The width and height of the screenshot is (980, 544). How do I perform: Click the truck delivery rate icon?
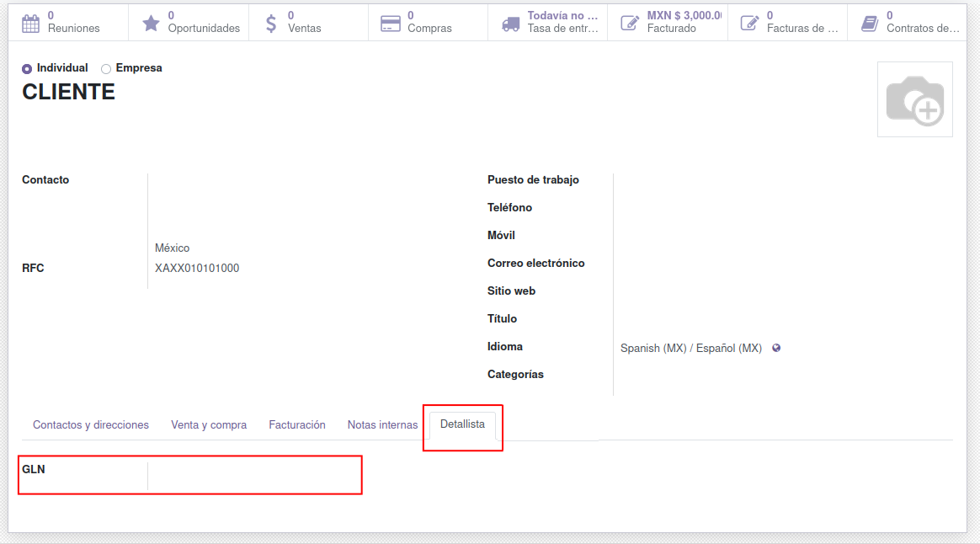click(510, 23)
